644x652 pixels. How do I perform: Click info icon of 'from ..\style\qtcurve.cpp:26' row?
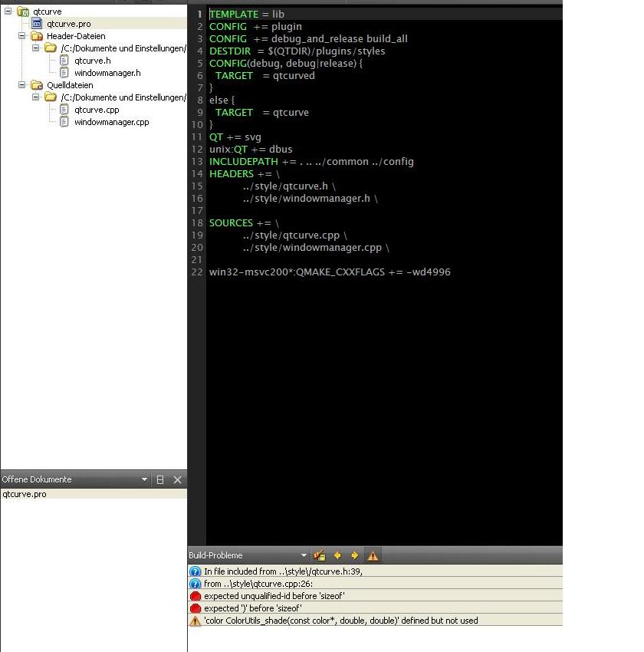point(195,584)
